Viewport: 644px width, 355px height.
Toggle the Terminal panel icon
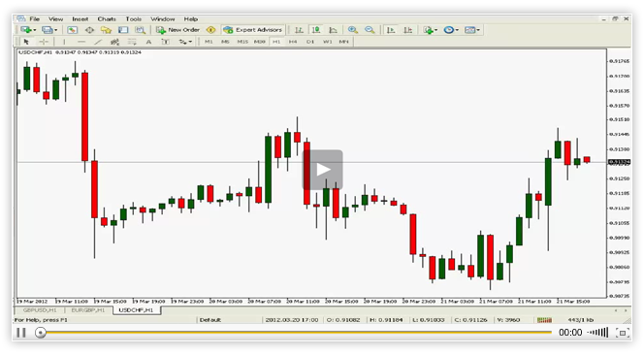click(x=123, y=30)
